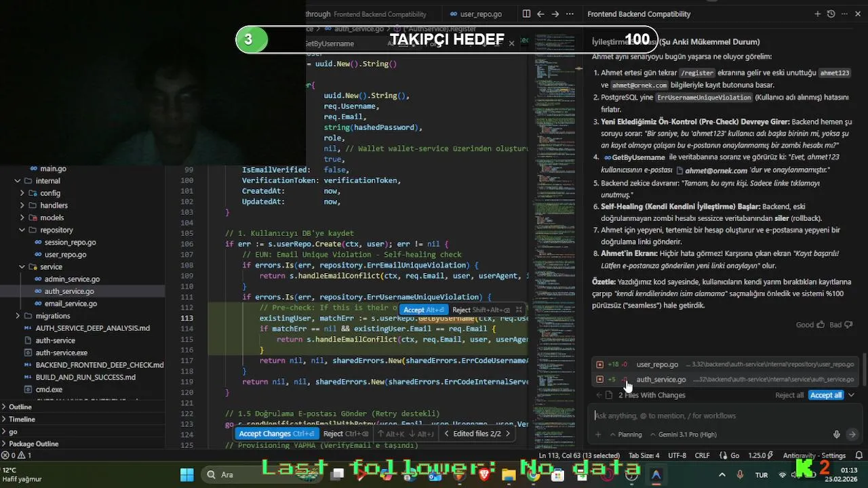
Task: Collapse the service folder
Action: coord(22,266)
